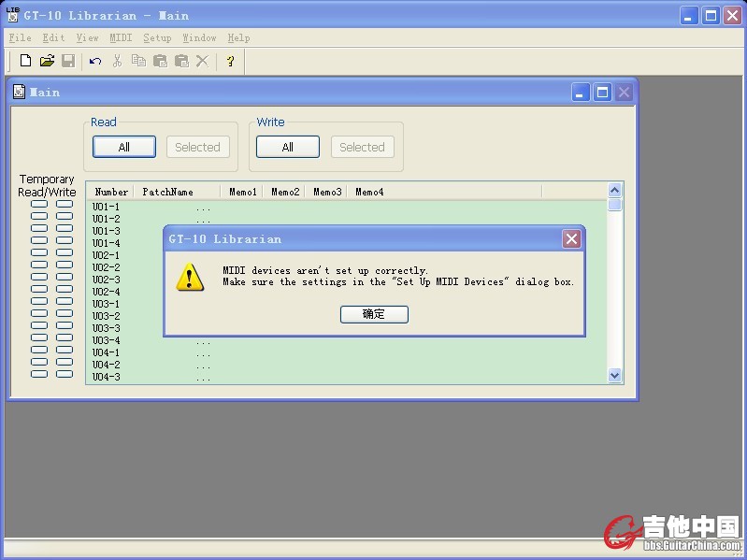Viewport: 747px width, 560px height.
Task: Maximize the Main child window
Action: (x=602, y=92)
